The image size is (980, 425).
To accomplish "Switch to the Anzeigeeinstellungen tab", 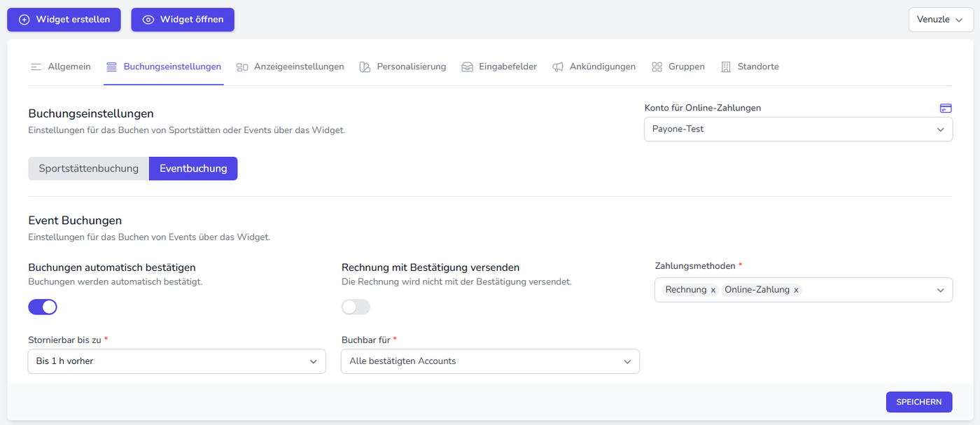I will click(x=290, y=67).
